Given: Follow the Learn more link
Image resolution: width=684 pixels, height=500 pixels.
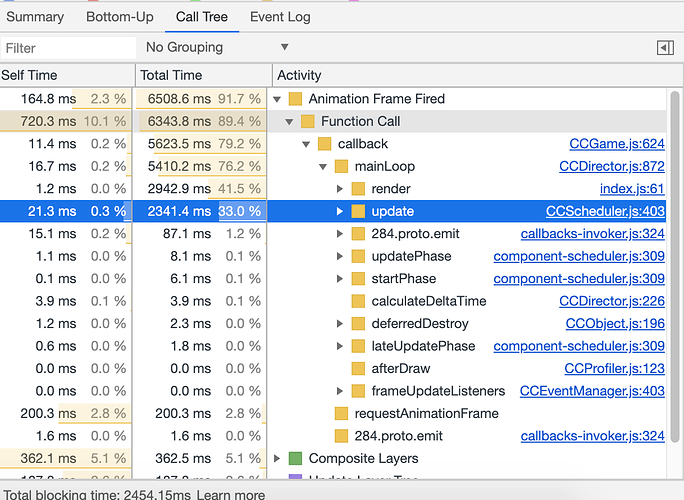Looking at the screenshot, I should pos(231,495).
